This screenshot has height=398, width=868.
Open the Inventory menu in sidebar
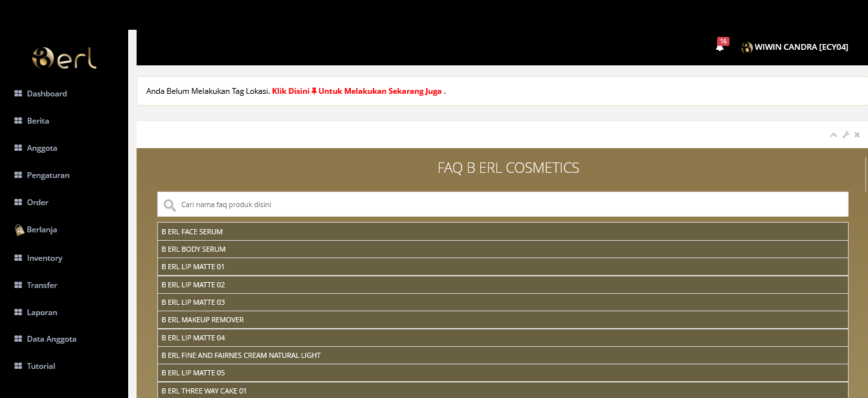(44, 258)
